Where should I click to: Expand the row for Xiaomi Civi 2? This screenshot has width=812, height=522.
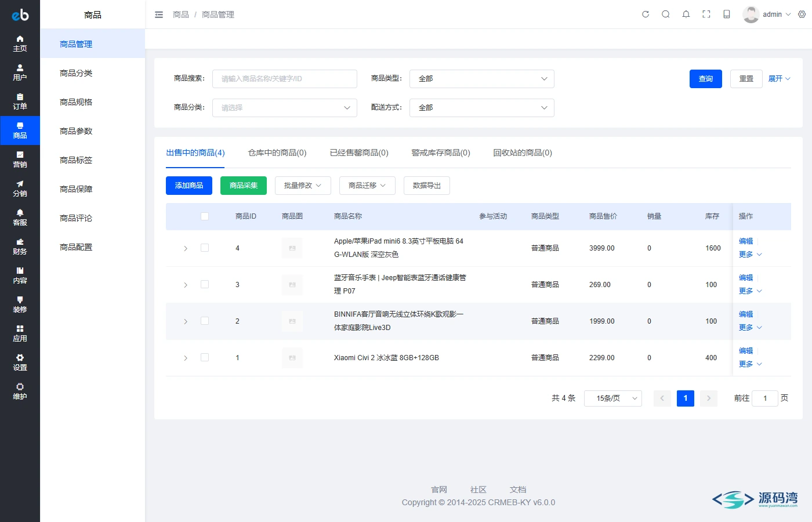tap(186, 358)
